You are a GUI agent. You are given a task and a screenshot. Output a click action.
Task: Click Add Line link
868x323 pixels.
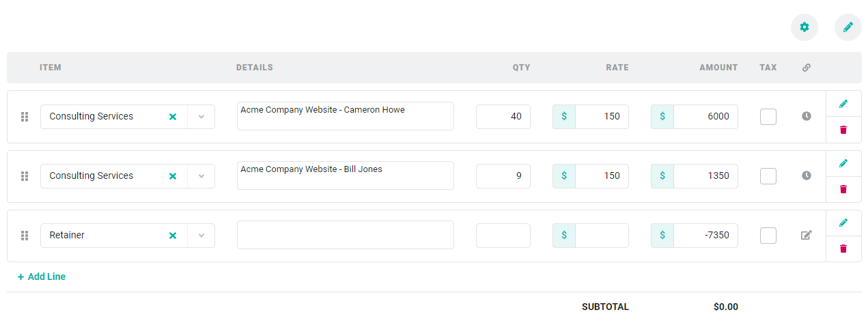[42, 277]
